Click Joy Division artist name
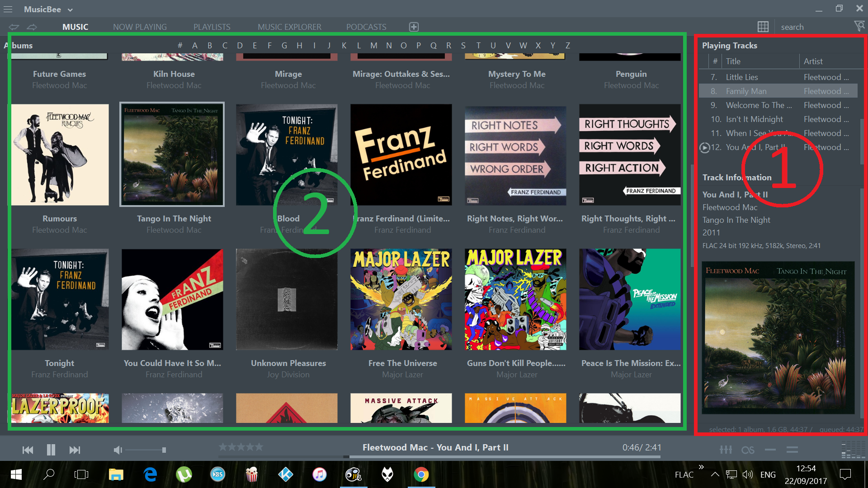This screenshot has width=868, height=488. click(288, 375)
